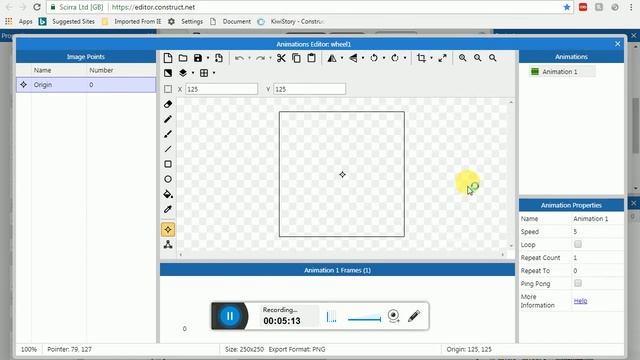Open the Help link

tap(580, 301)
